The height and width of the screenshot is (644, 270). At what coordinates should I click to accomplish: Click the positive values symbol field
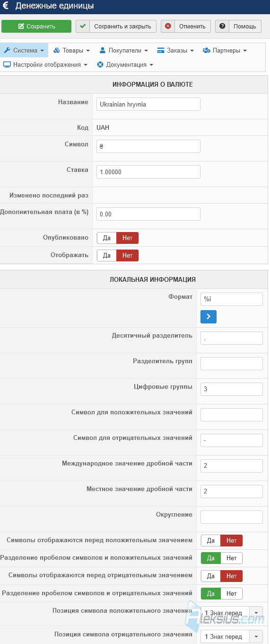[x=232, y=415]
